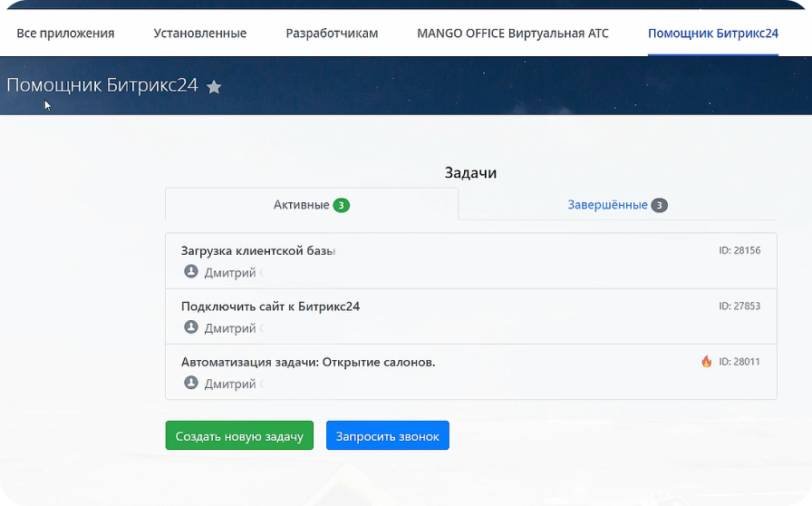Click the green count badge on Активные
Screen dimensions: 812x506
click(341, 206)
